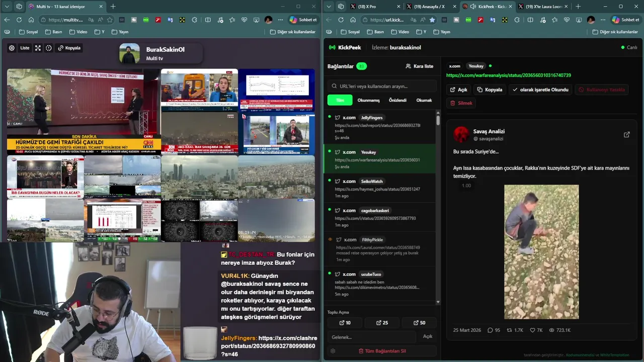Bulk open 10 links
Image resolution: width=644 pixels, height=362 pixels.
pos(345,323)
